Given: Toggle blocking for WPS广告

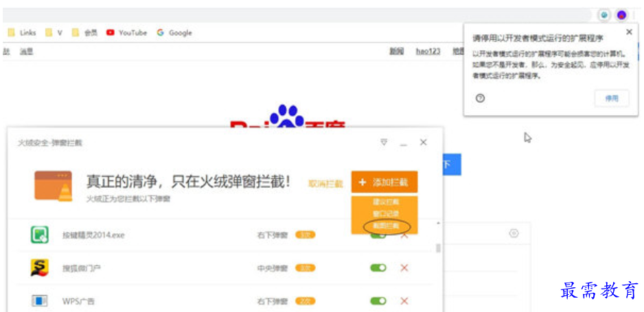Looking at the screenshot, I should tap(378, 301).
